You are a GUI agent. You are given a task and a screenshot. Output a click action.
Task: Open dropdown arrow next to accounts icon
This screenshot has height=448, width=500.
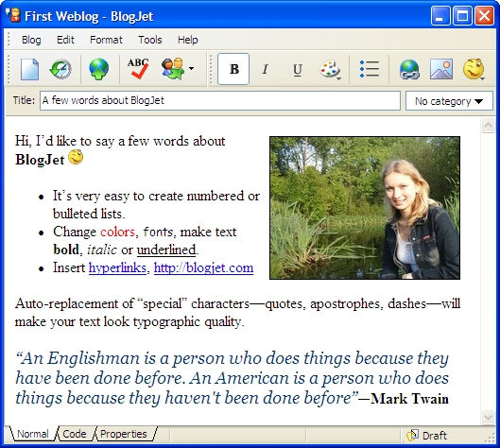(x=191, y=68)
